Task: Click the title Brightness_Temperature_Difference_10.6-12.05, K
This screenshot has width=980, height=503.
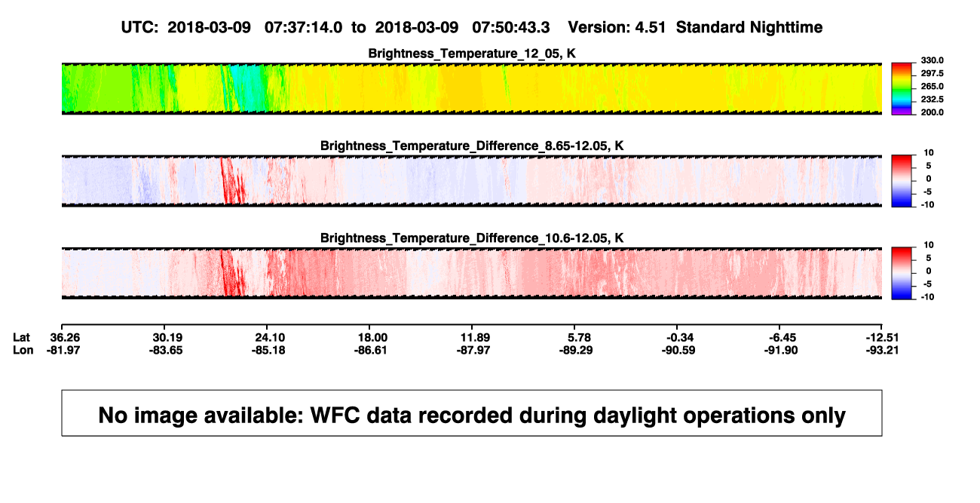Action: click(x=472, y=238)
